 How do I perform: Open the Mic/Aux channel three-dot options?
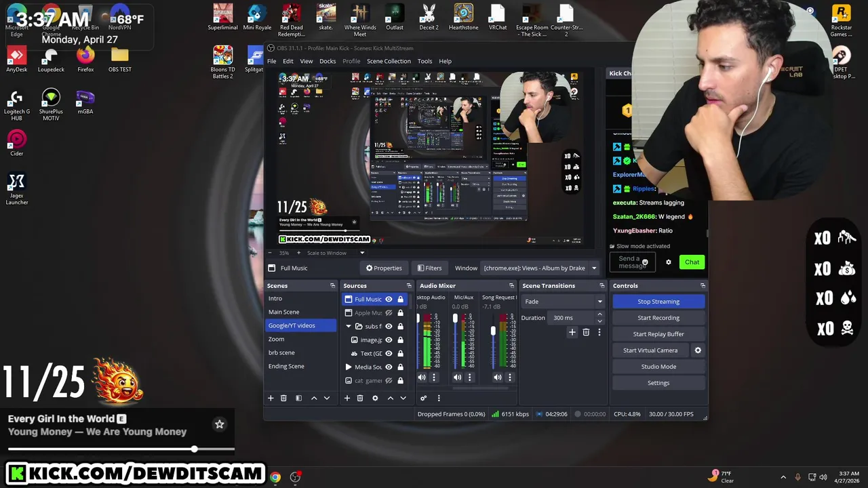[x=469, y=378]
